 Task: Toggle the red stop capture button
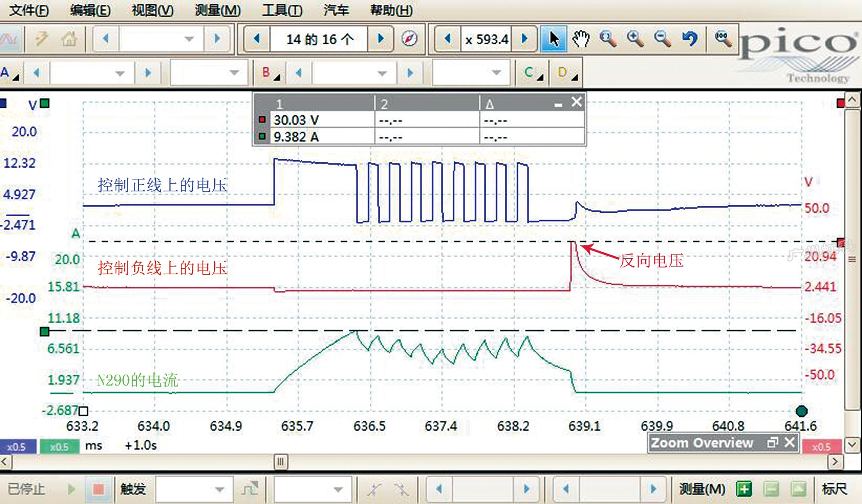99,489
